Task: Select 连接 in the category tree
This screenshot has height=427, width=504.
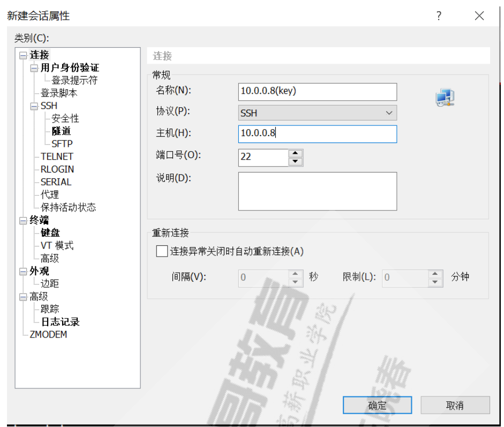Action: (39, 55)
